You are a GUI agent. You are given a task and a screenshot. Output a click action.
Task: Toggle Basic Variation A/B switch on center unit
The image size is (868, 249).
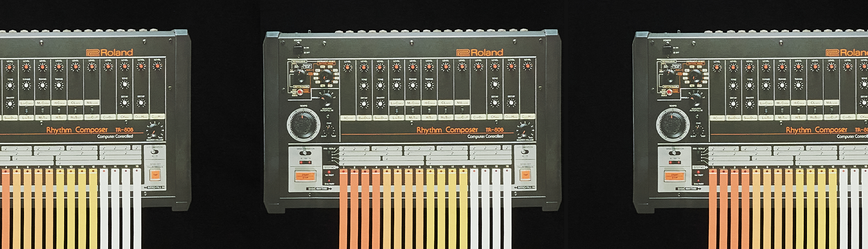(306, 153)
